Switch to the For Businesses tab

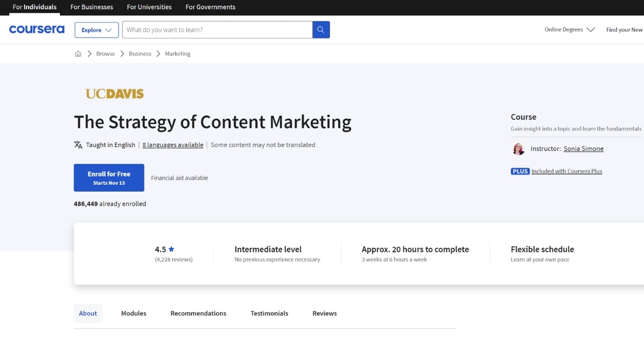pyautogui.click(x=92, y=7)
